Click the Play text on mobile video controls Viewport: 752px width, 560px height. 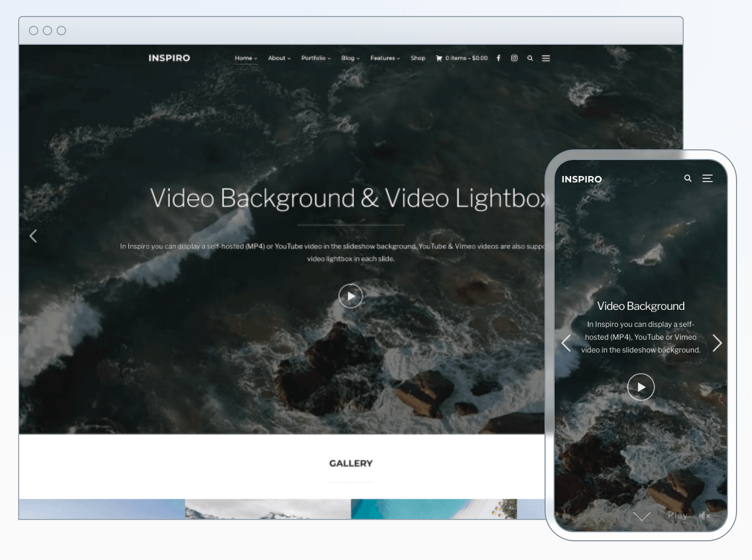coord(677,515)
